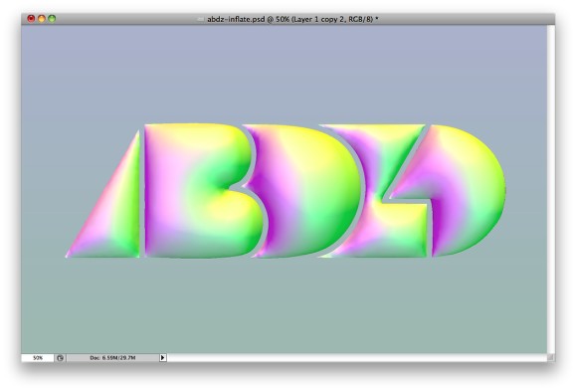Click the first inflated D letter
577x392 pixels.
coord(305,191)
